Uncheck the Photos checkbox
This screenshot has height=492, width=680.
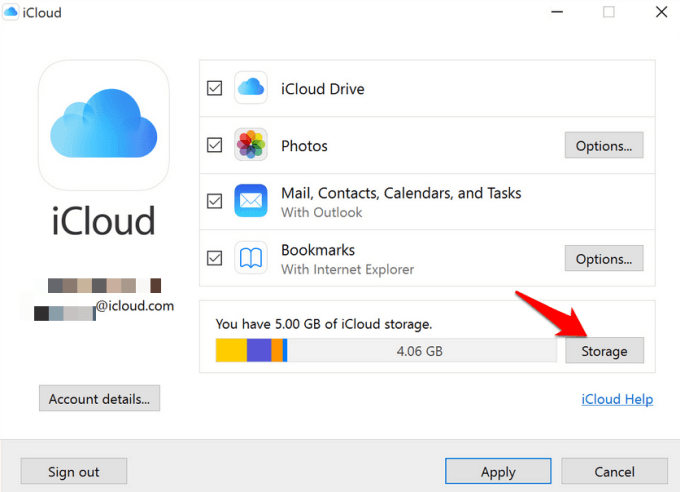[x=215, y=145]
